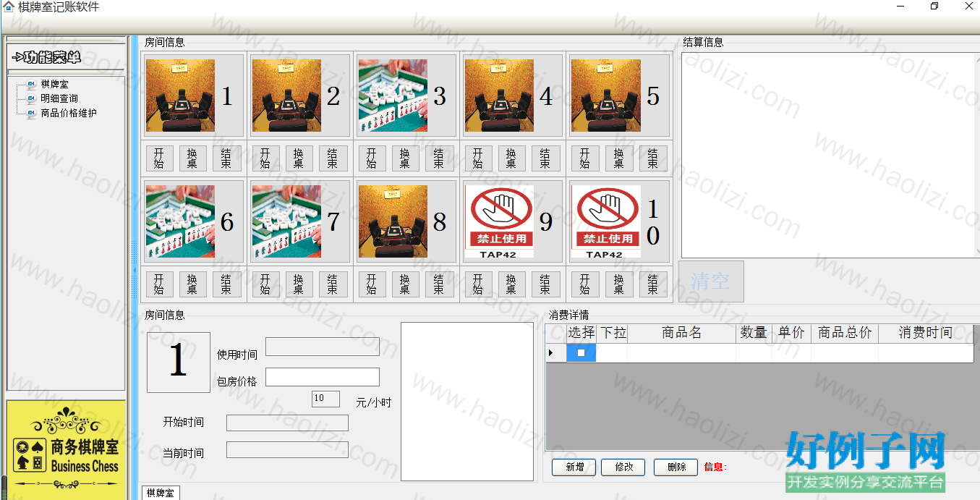The width and height of the screenshot is (980, 500).
Task: Start room 4 with 开始 button
Action: pyautogui.click(x=478, y=158)
